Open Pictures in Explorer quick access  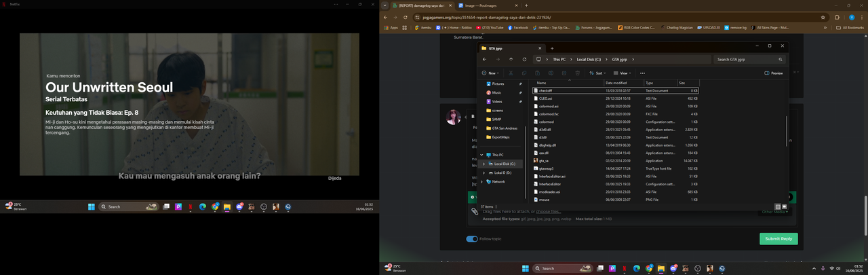pyautogui.click(x=497, y=84)
